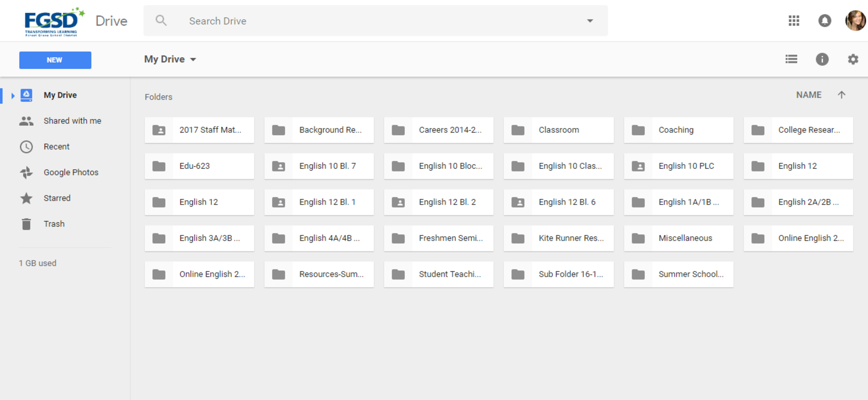This screenshot has width=868, height=400.
Task: Open Google Photos in the sidebar
Action: pyautogui.click(x=71, y=173)
